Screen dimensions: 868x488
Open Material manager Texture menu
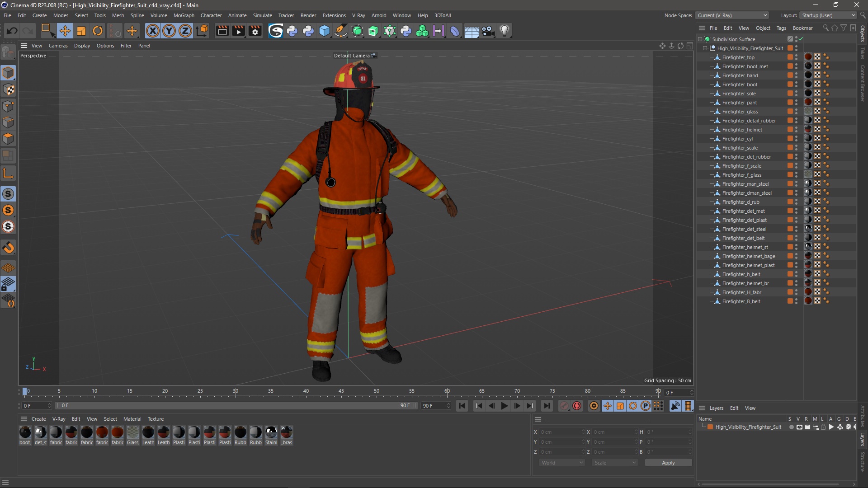(x=156, y=419)
